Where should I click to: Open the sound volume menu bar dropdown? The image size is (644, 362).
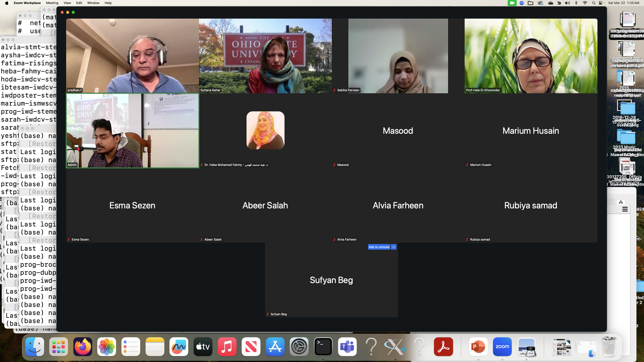pos(567,3)
